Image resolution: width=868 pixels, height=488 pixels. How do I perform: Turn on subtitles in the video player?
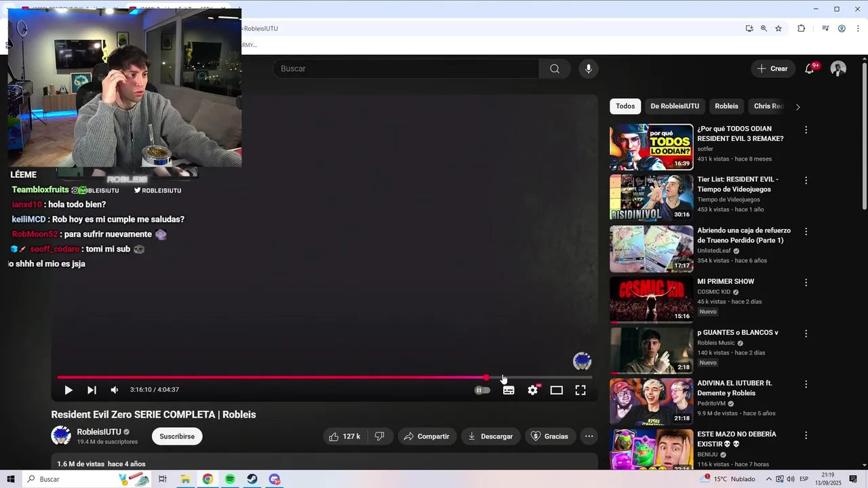[509, 390]
